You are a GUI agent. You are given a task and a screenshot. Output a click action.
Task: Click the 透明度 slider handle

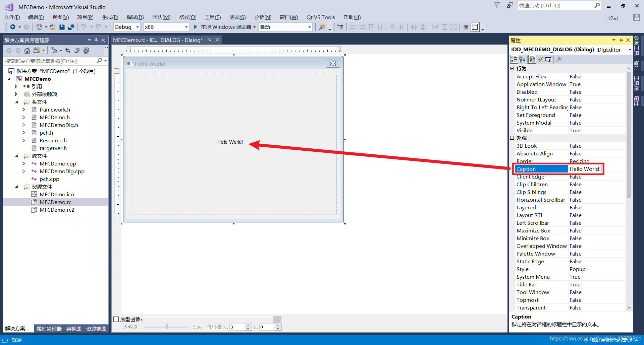coord(167,327)
